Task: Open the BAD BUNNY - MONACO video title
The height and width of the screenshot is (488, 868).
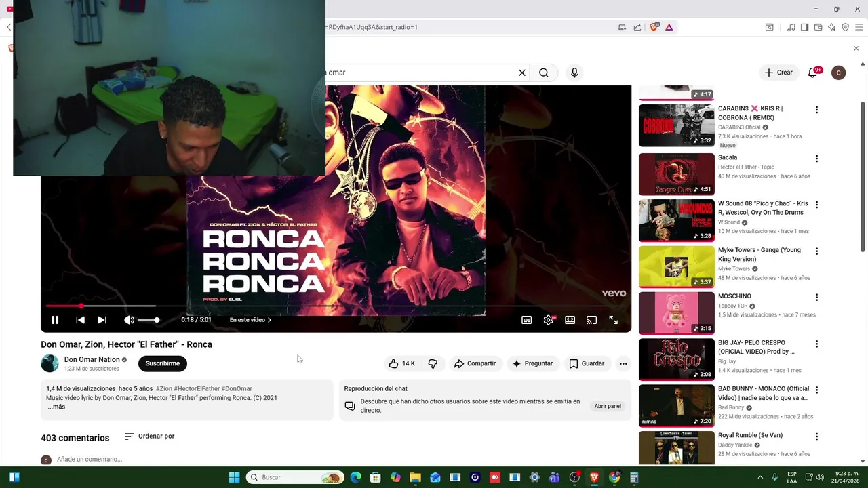Action: tap(763, 393)
